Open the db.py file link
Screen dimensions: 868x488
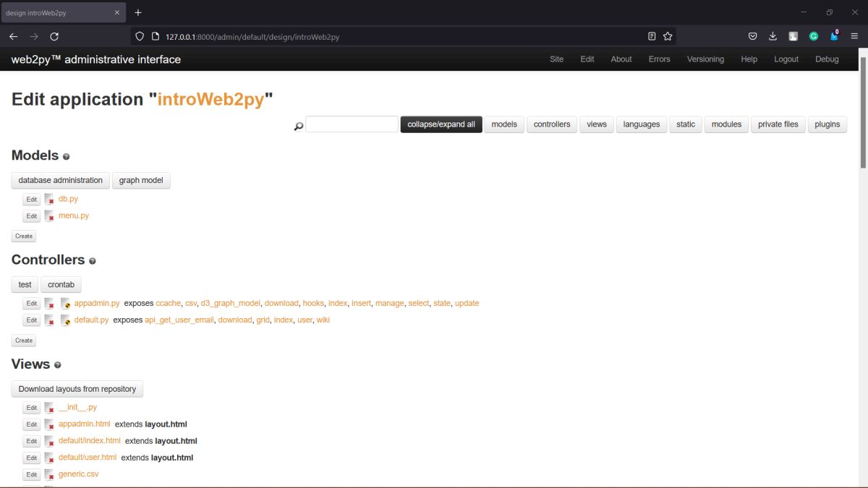pyautogui.click(x=68, y=199)
